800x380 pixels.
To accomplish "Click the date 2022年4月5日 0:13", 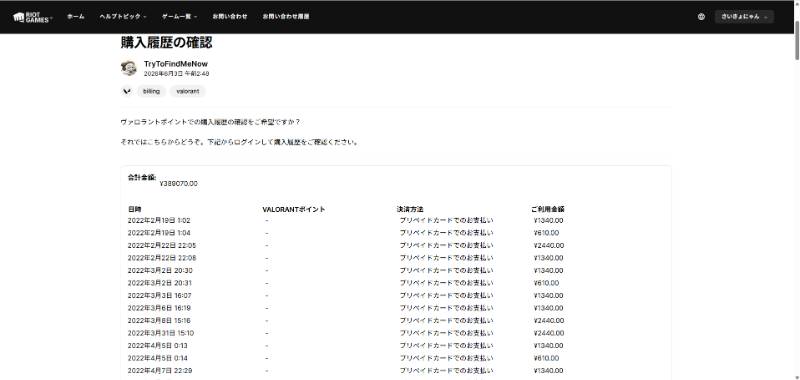I will [157, 345].
